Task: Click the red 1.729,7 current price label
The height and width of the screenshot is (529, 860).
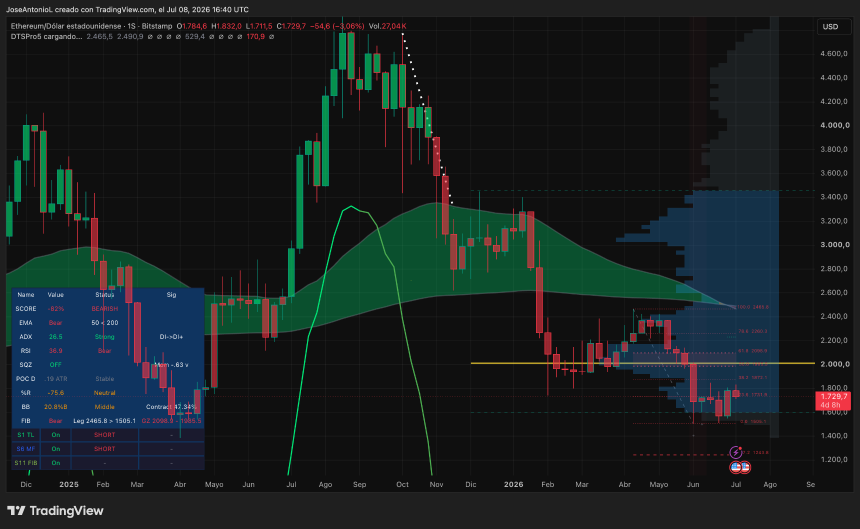Action: point(833,401)
